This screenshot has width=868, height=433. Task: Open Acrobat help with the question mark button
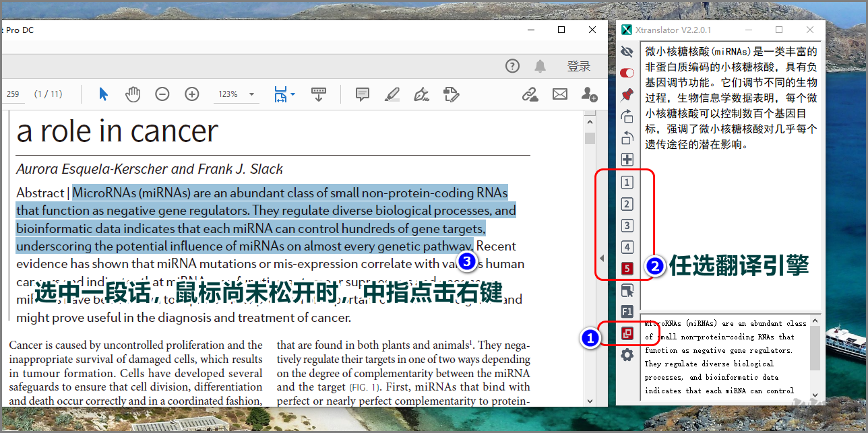pyautogui.click(x=512, y=66)
